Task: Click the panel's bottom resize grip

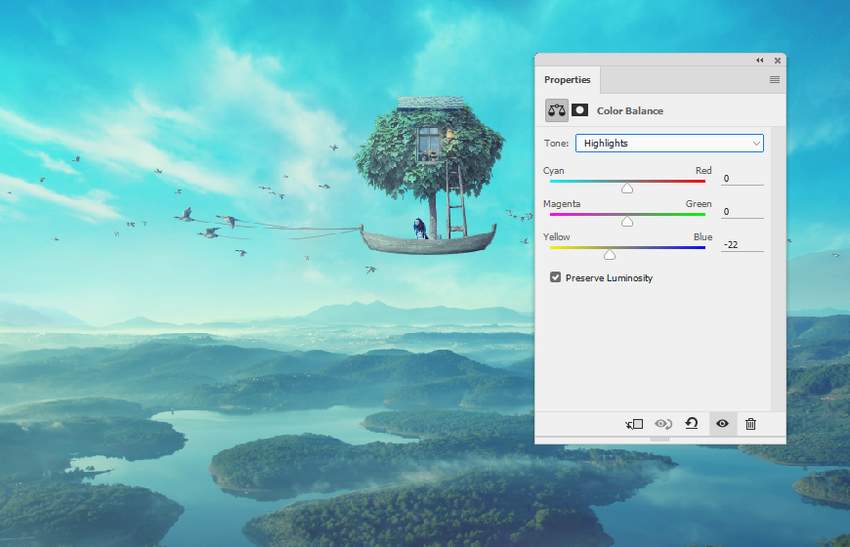Action: [x=660, y=439]
